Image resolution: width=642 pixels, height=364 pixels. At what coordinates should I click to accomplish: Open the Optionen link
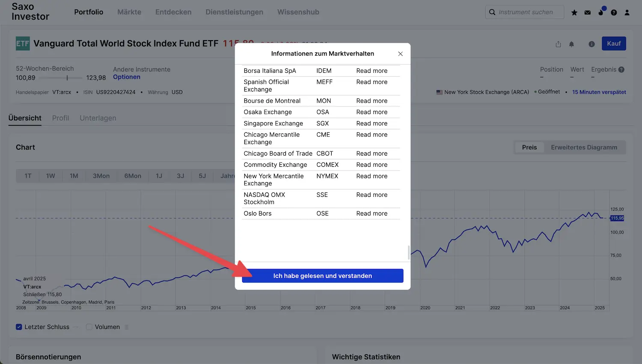click(x=127, y=77)
